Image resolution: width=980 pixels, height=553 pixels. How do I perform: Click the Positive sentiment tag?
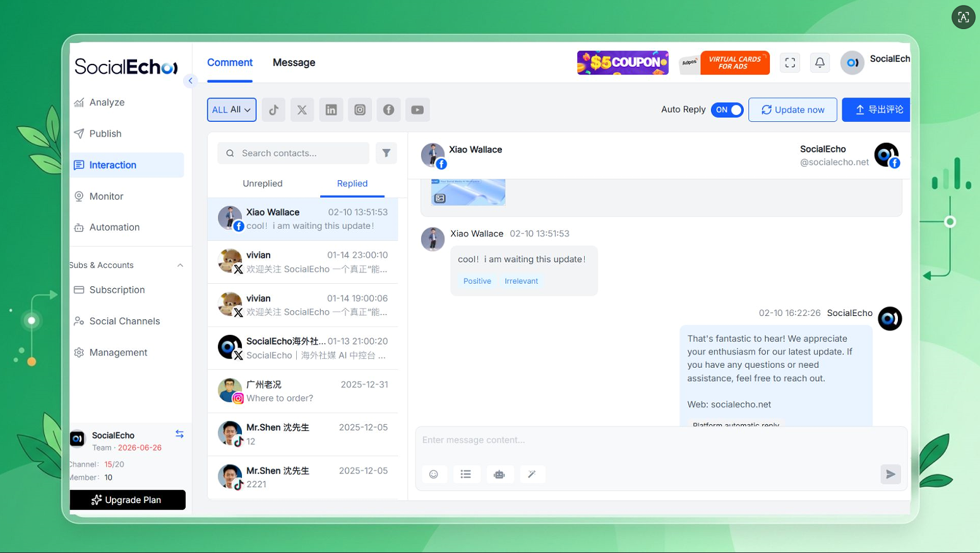click(477, 281)
